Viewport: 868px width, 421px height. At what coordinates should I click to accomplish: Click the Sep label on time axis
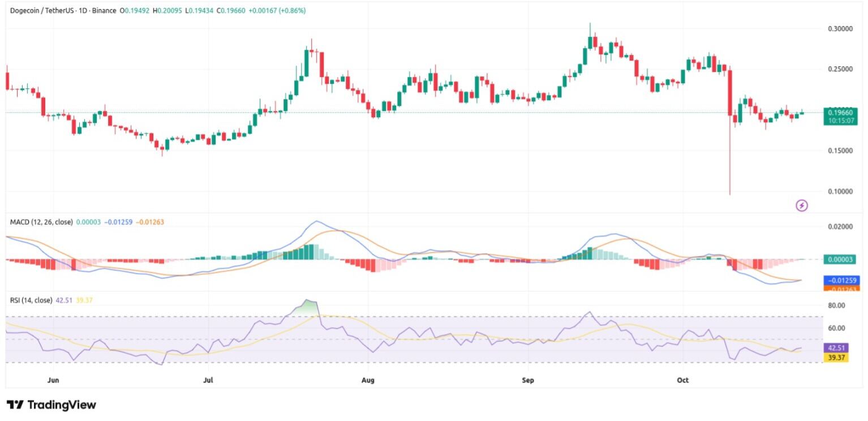tap(527, 380)
